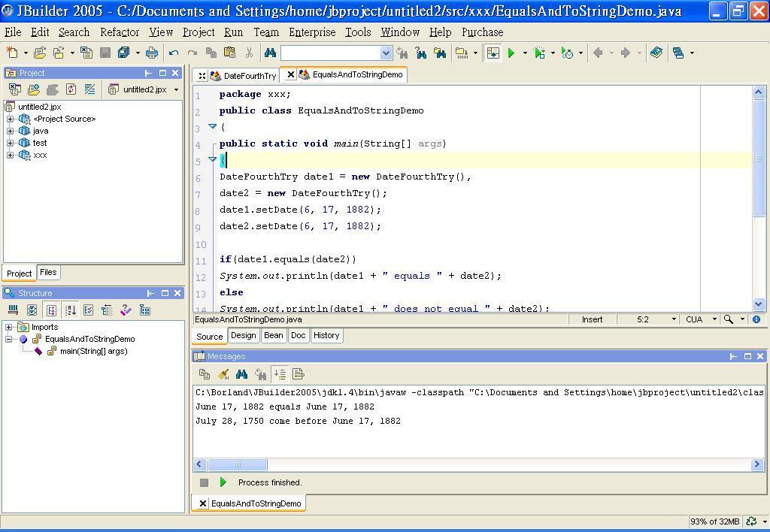Click the fold triangle at line 3

[x=213, y=127]
